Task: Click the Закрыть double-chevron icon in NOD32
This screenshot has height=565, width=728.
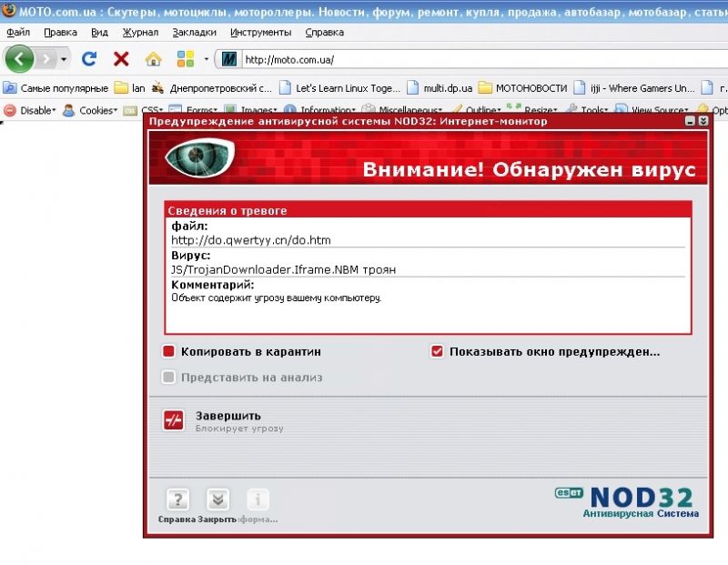Action: tap(217, 499)
